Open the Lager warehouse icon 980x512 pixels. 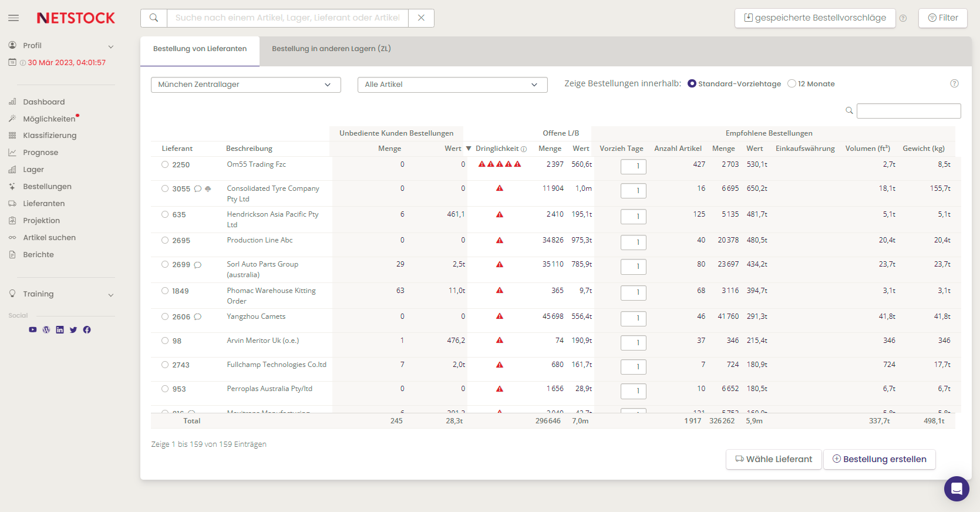[x=12, y=170]
